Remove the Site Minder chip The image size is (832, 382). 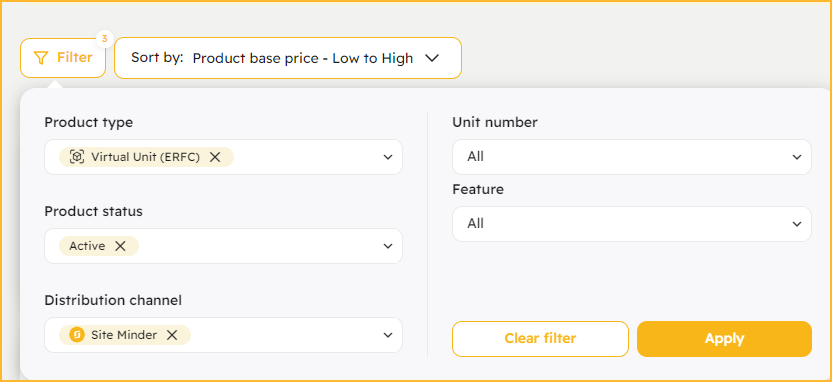pos(172,335)
